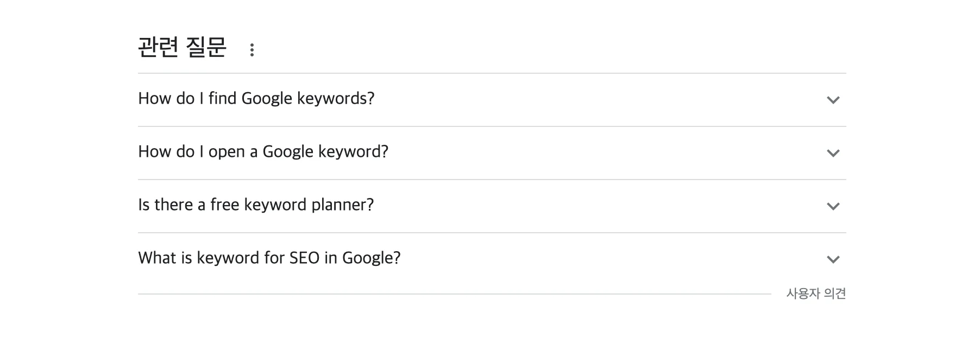Click the arrow icon for 'What is keyword for SEO in Google?'

(833, 259)
